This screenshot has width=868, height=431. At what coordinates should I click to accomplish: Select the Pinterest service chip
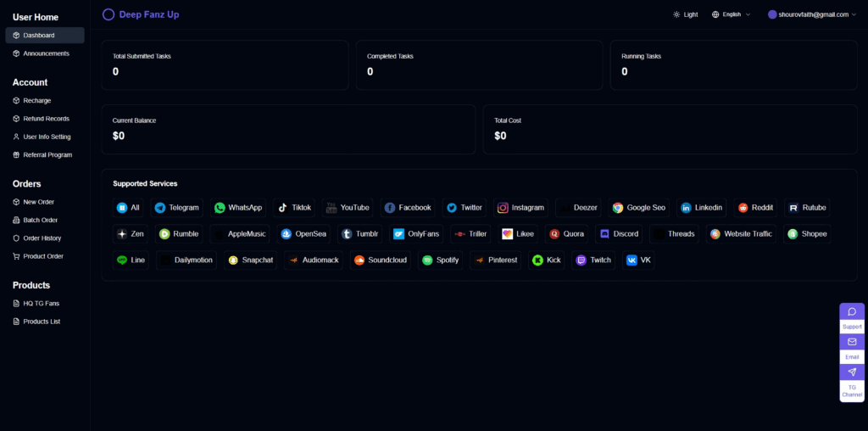pyautogui.click(x=495, y=260)
